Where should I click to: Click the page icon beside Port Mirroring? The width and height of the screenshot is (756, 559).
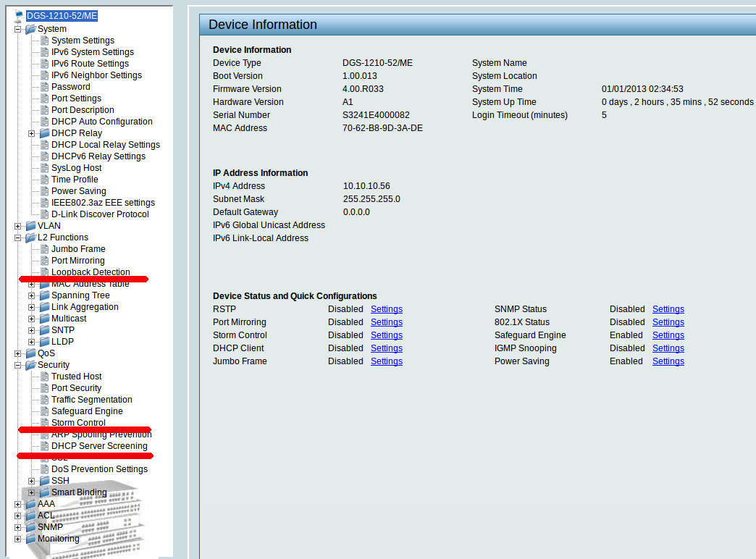44,261
